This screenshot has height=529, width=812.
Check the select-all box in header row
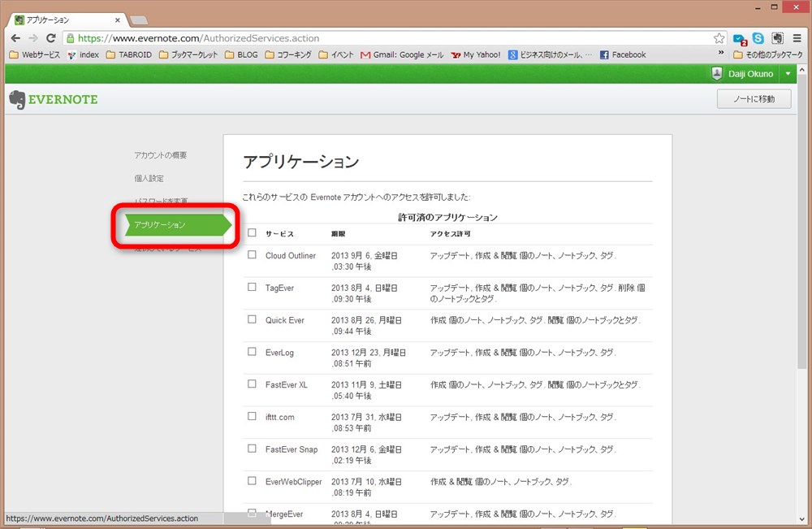click(x=252, y=232)
